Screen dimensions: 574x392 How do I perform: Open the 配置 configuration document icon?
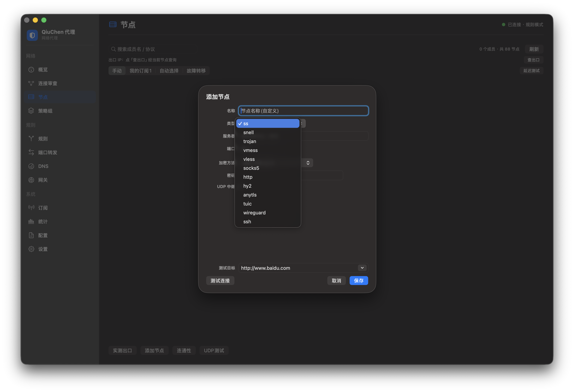[x=31, y=235]
